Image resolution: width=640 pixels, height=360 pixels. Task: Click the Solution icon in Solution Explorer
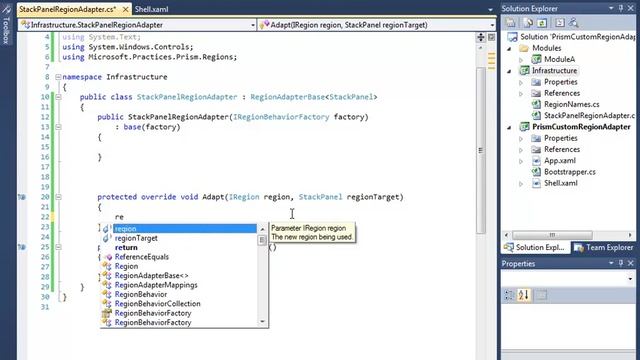(x=512, y=37)
